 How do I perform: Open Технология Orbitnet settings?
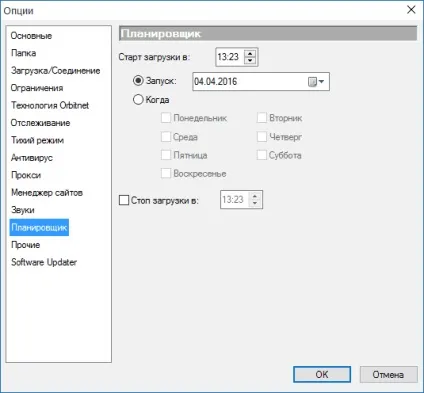point(50,105)
